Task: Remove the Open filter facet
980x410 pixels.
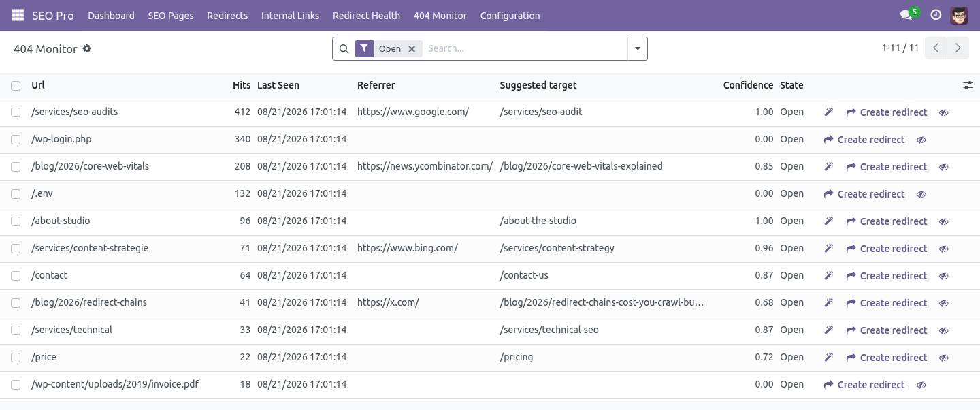Action: click(x=412, y=49)
